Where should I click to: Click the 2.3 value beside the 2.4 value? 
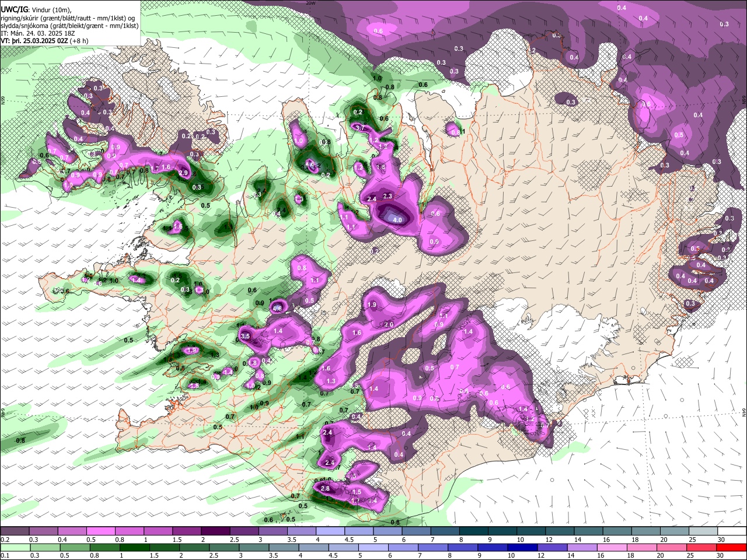click(388, 197)
